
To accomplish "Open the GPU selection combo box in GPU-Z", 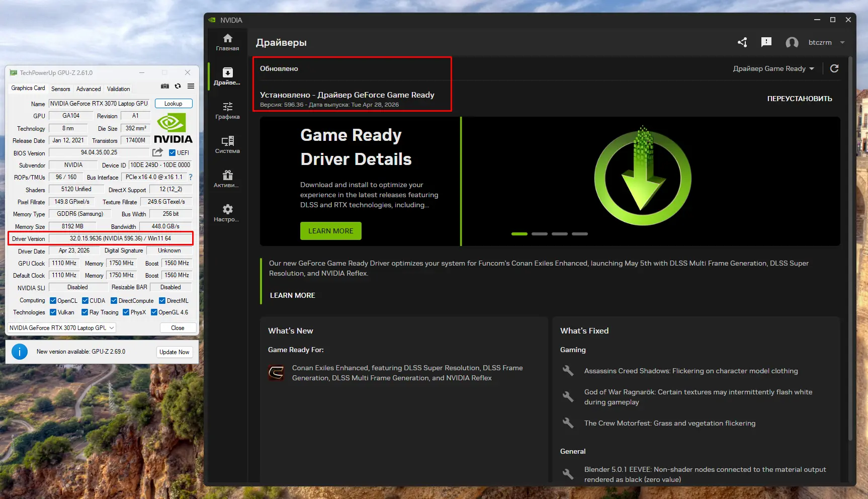I will (62, 328).
